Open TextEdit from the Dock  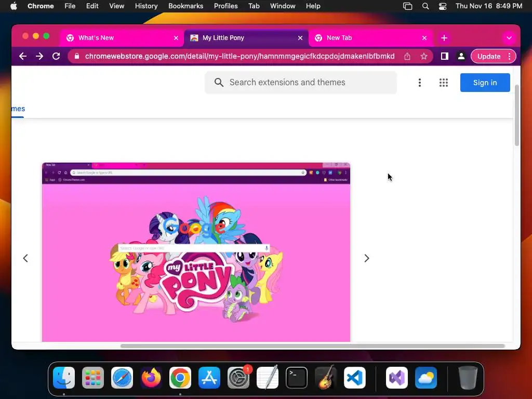point(268,378)
